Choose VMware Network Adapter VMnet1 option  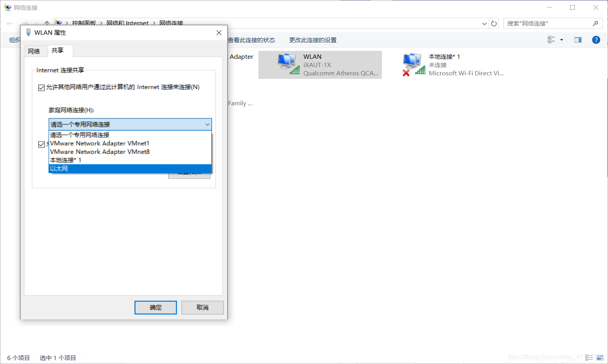130,144
